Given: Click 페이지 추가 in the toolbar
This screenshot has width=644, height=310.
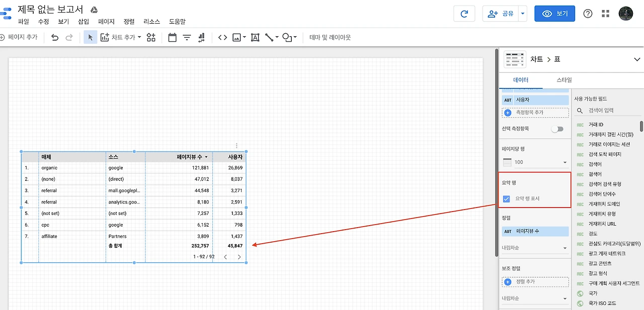Looking at the screenshot, I should tap(19, 37).
